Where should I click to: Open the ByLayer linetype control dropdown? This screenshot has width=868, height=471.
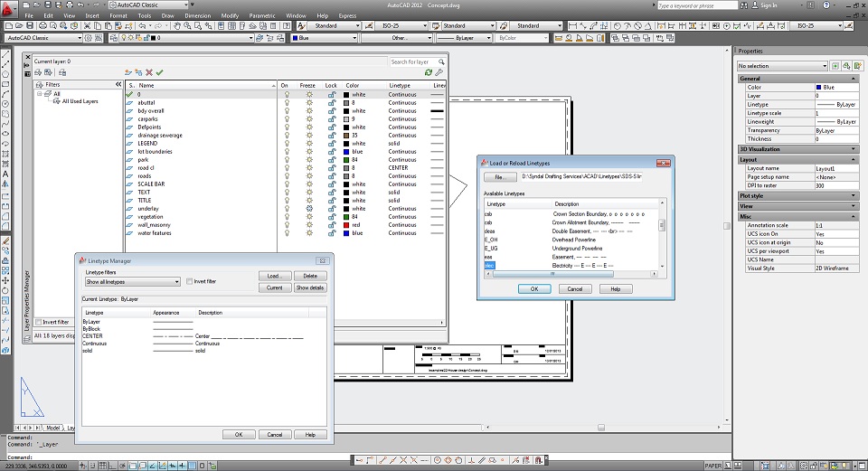point(464,38)
